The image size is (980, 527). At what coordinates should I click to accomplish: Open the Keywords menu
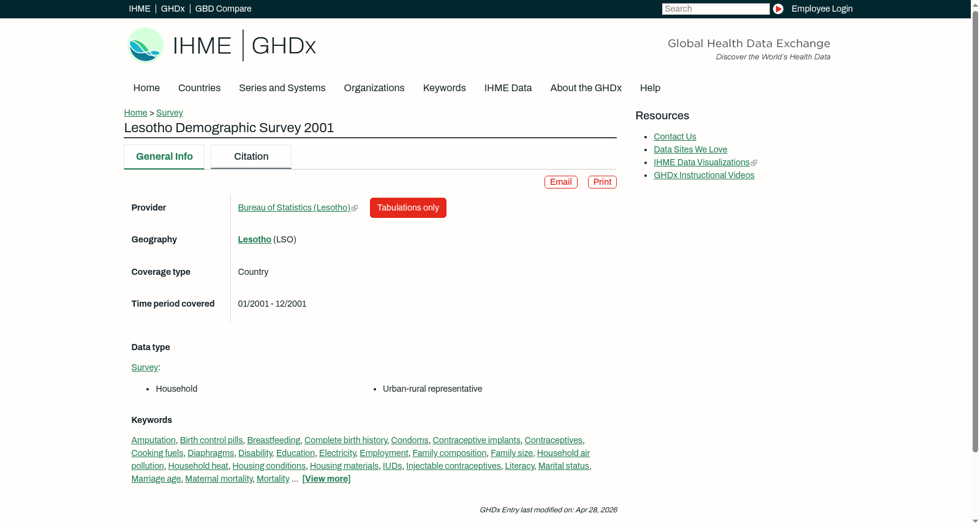click(445, 88)
